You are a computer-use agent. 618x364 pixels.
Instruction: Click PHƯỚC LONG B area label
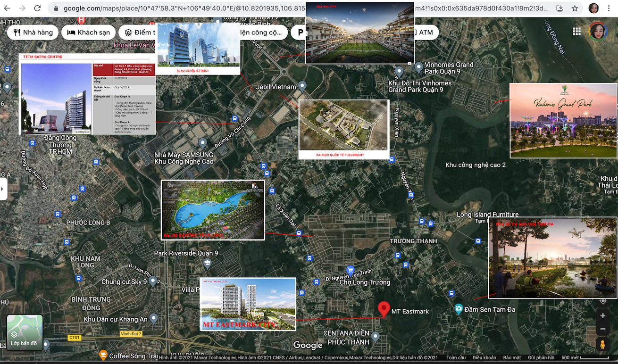[88, 223]
